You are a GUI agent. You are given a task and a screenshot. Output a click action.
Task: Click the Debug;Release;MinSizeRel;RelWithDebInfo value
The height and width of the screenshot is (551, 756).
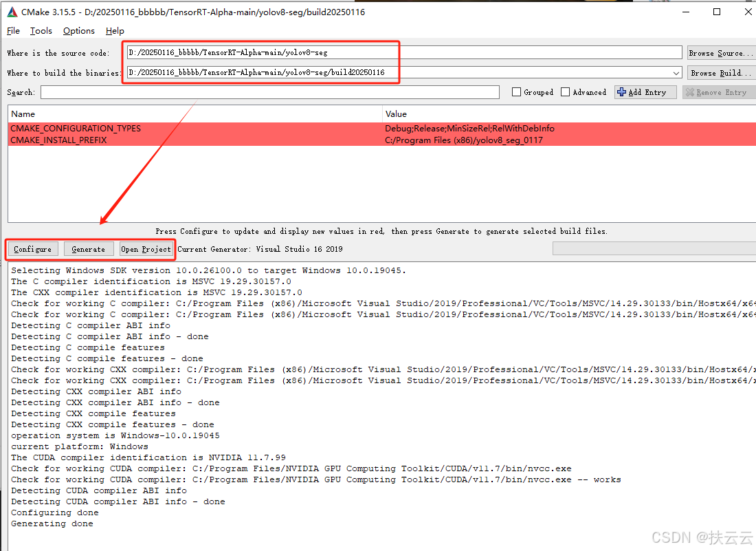click(469, 129)
